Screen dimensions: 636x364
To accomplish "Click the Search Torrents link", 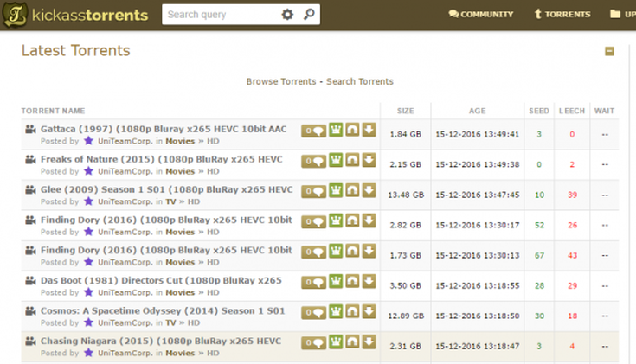I will (360, 81).
